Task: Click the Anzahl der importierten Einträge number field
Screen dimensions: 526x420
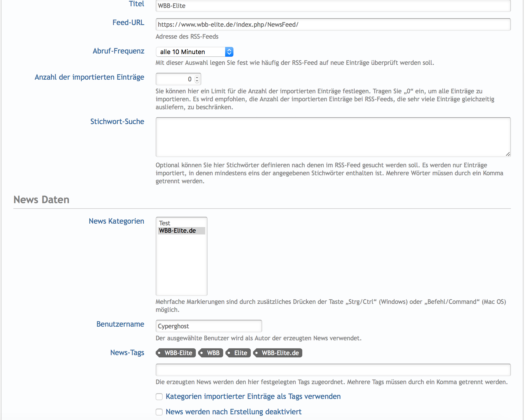Action: click(x=175, y=79)
